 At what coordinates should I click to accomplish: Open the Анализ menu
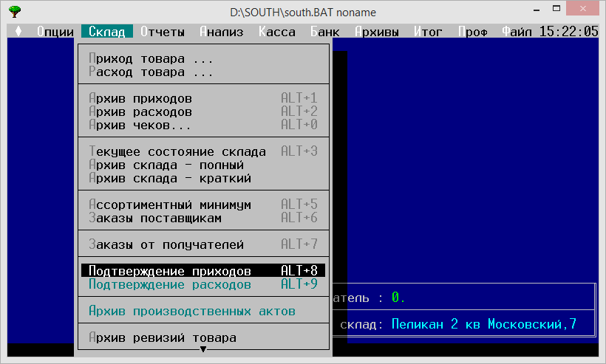222,32
